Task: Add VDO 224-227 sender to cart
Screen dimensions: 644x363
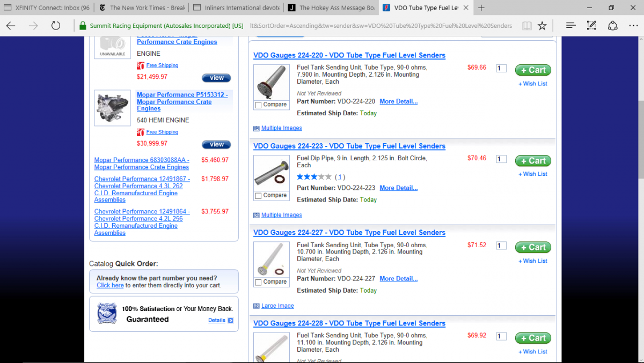Action: click(x=533, y=247)
